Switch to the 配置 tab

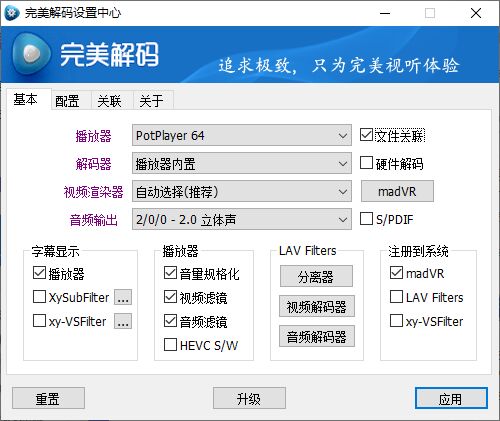coord(67,101)
